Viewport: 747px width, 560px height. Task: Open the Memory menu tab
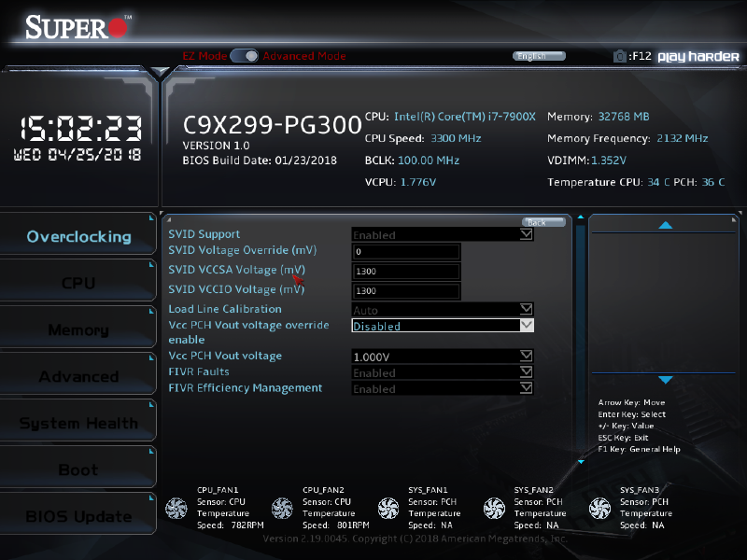pyautogui.click(x=78, y=329)
